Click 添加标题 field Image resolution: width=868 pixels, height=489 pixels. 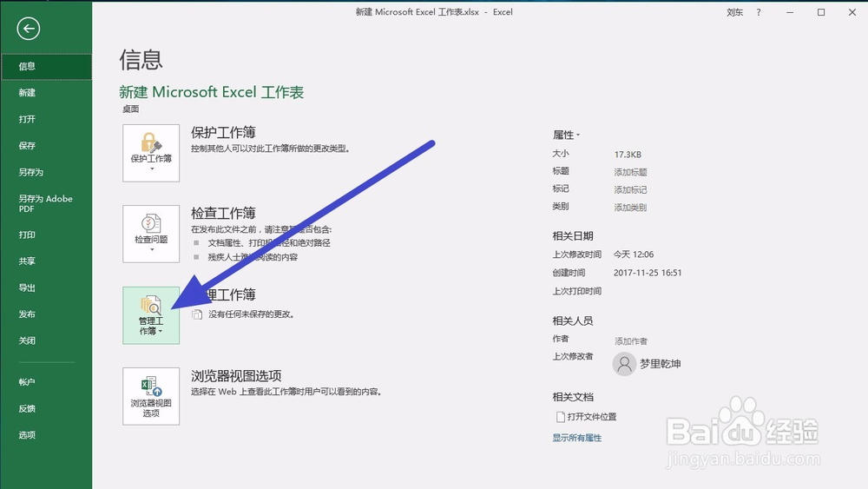pyautogui.click(x=630, y=172)
